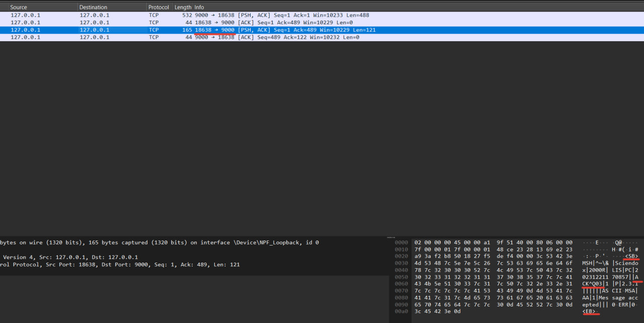Select the ACK packet row with Ack=489 Len=0
Screen dimensions: 644x323
[322, 23]
